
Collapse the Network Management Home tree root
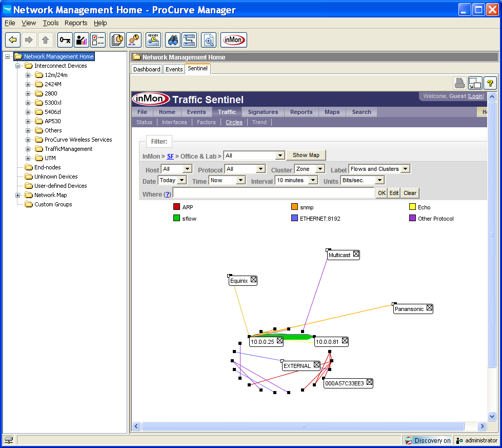point(7,57)
